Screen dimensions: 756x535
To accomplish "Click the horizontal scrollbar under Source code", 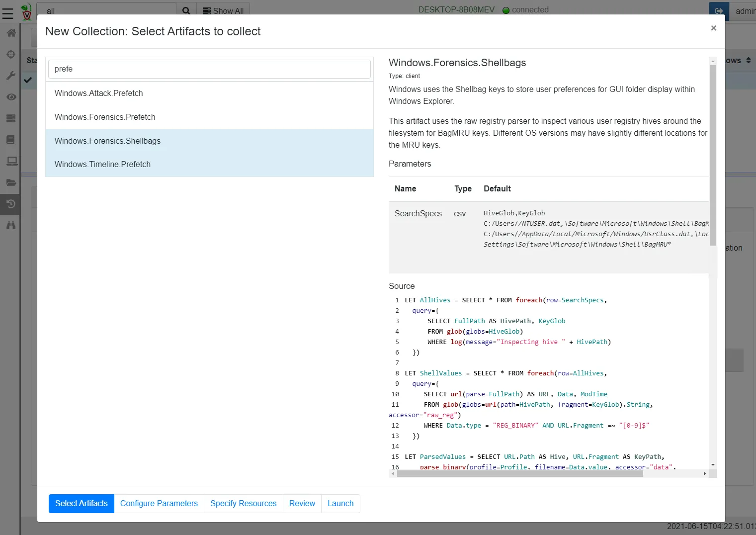I will (x=519, y=474).
